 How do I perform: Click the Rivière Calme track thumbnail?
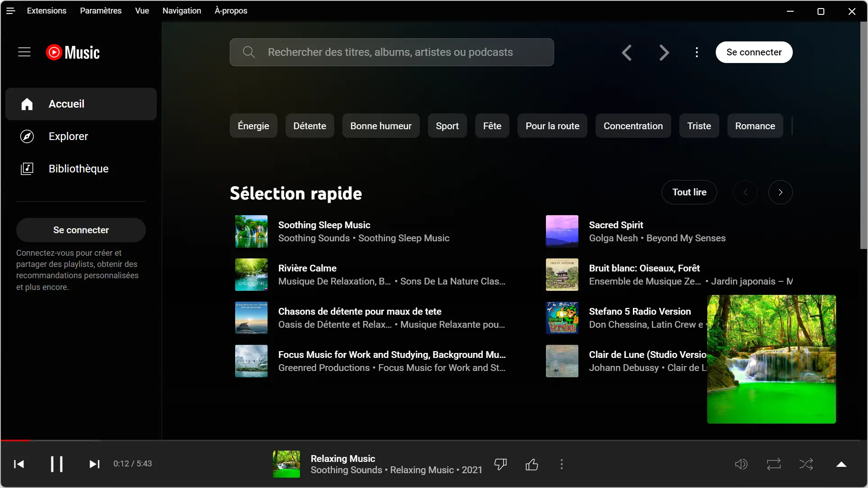point(252,274)
